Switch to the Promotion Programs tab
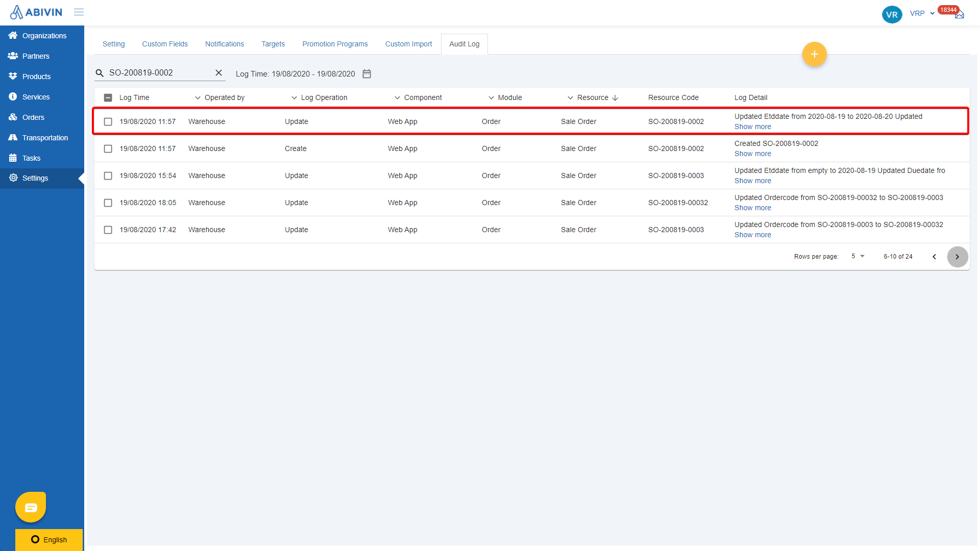The height and width of the screenshot is (551, 980). [x=335, y=44]
